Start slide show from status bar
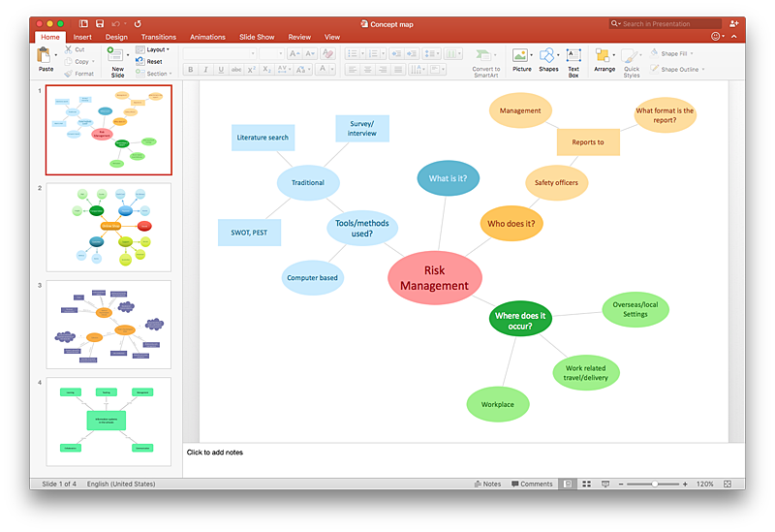Viewport: 775px width, 532px height. 605,485
